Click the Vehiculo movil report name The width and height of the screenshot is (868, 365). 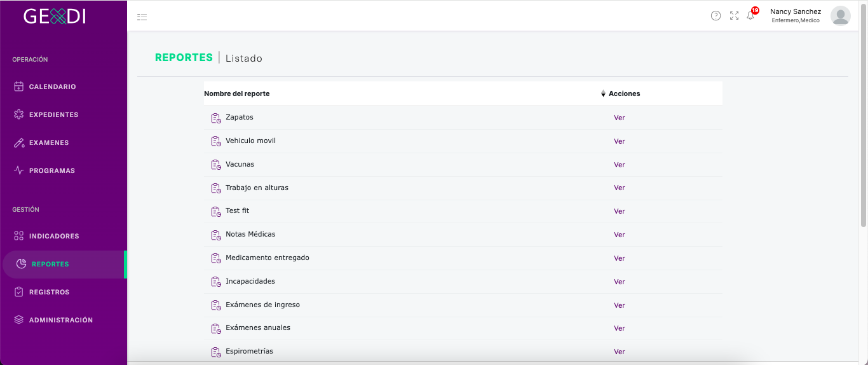(251, 141)
